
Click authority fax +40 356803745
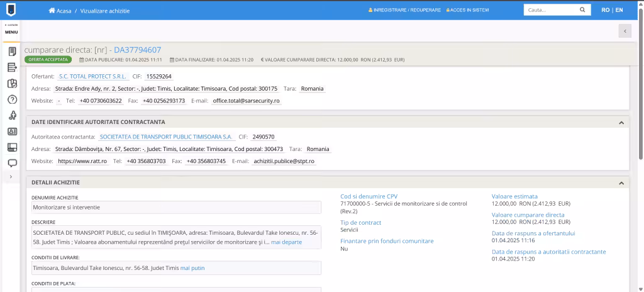[206, 161]
